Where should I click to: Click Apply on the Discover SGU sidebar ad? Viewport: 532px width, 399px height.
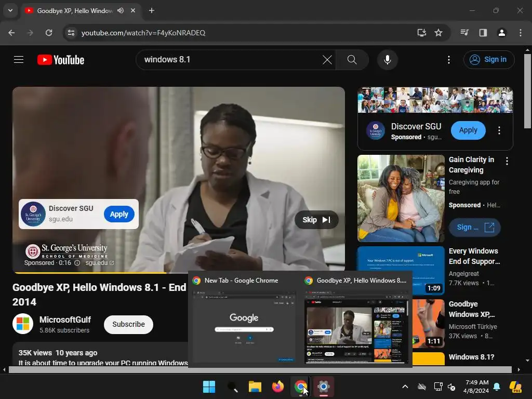[x=468, y=130]
